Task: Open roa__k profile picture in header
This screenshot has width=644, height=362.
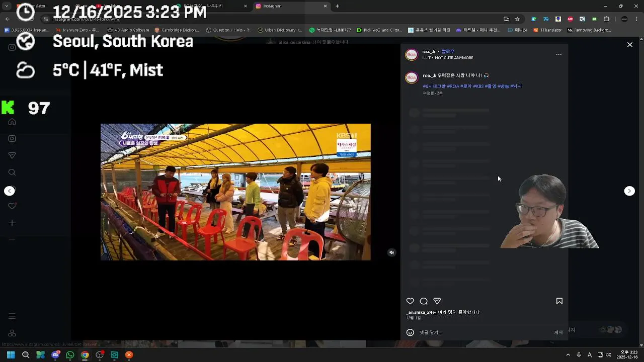Action: point(412,55)
